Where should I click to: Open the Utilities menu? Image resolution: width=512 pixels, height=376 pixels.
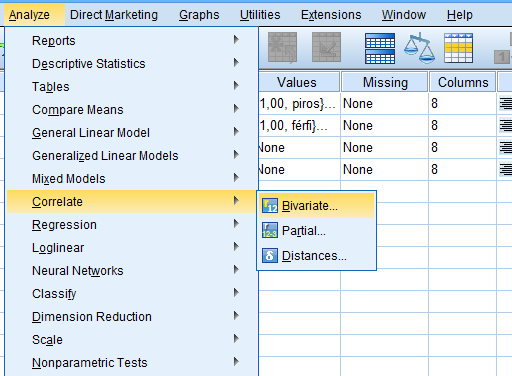(260, 15)
